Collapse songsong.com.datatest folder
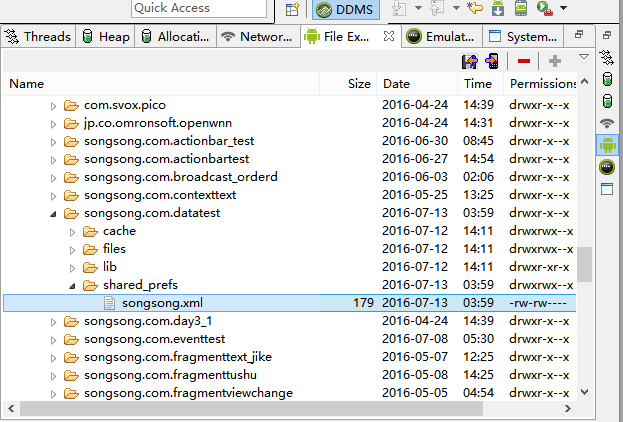The width and height of the screenshot is (623, 422). pos(53,214)
